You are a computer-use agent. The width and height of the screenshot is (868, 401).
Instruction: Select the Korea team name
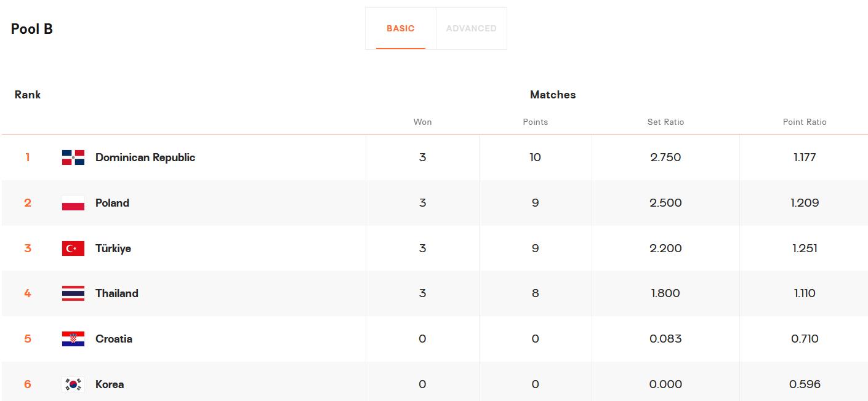pyautogui.click(x=110, y=384)
